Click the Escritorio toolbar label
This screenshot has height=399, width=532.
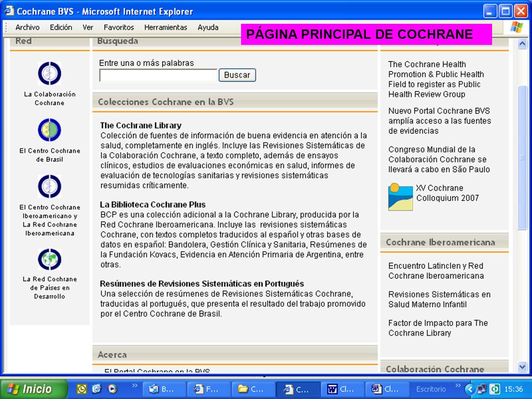coord(431,389)
